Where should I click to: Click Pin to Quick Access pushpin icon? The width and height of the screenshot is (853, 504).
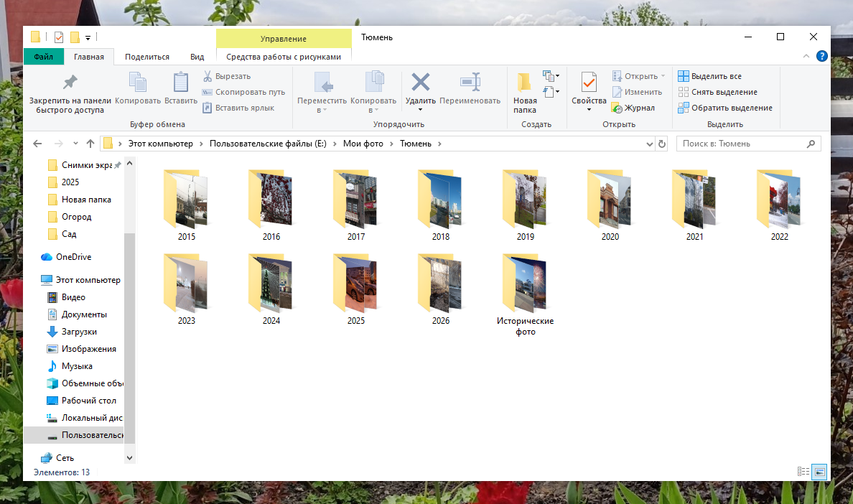[x=70, y=83]
